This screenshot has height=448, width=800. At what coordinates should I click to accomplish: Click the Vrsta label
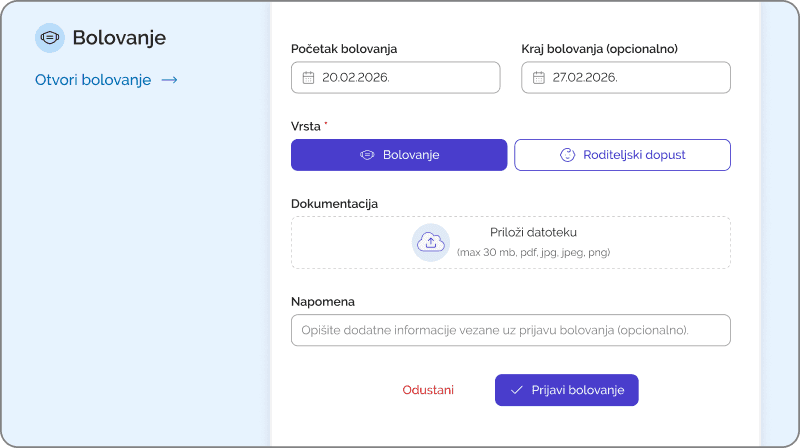click(x=306, y=127)
